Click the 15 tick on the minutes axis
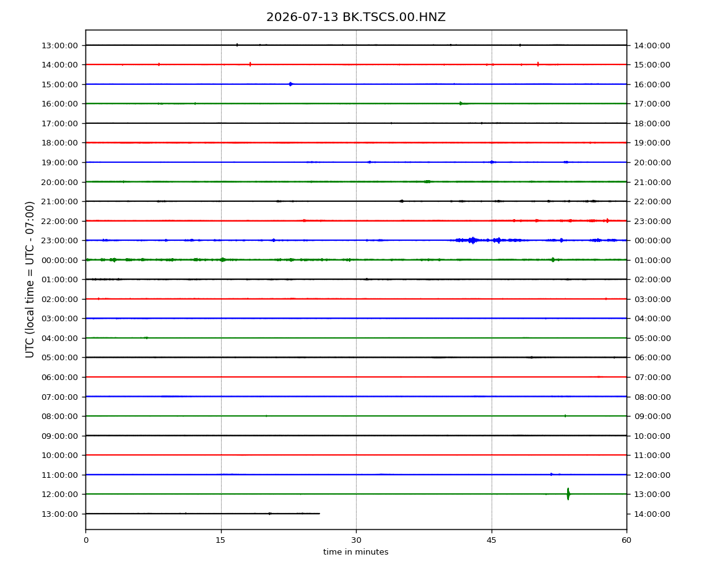 220,540
